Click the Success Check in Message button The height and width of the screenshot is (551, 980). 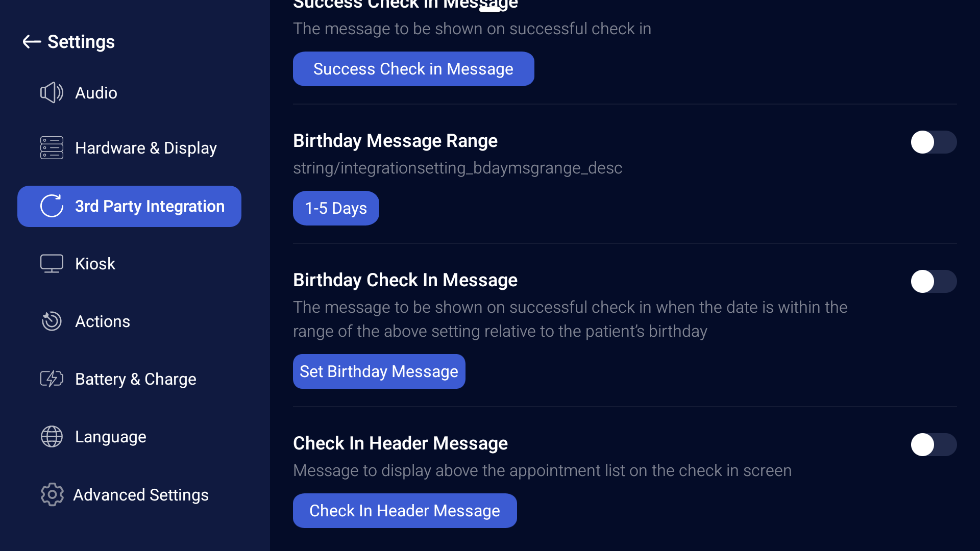pyautogui.click(x=413, y=69)
